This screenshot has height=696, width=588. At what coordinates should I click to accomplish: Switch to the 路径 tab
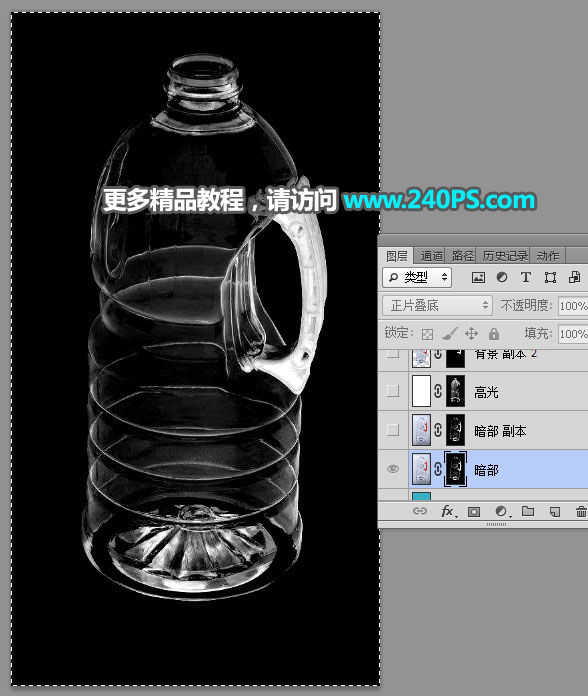(462, 256)
